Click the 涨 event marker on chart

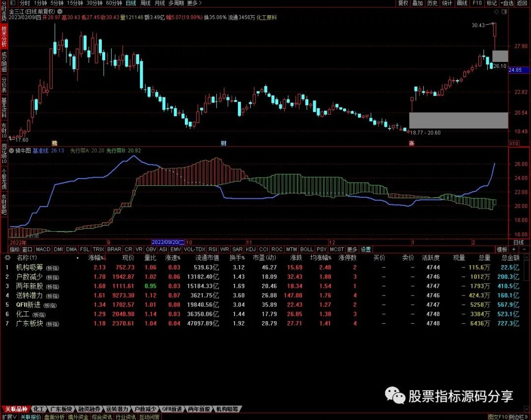412,143
